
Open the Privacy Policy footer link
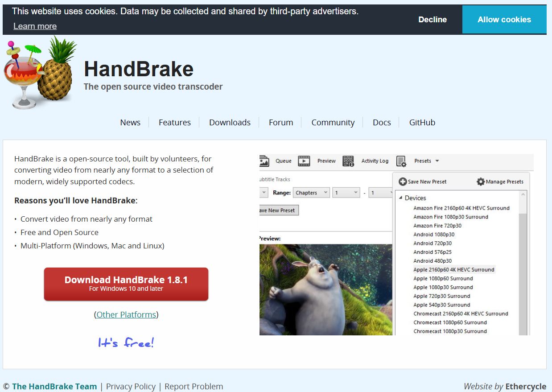tap(131, 387)
